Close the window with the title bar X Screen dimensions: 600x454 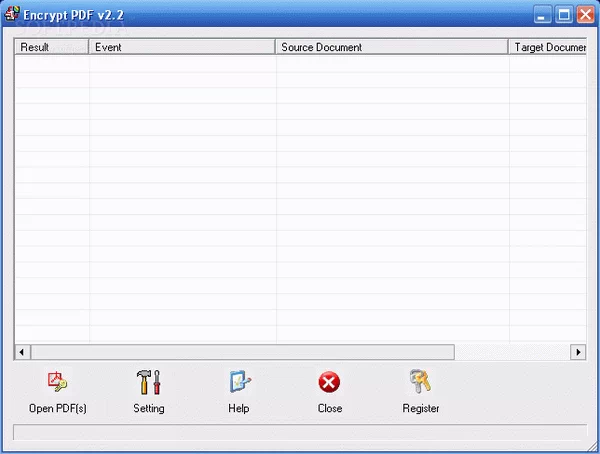pyautogui.click(x=585, y=15)
